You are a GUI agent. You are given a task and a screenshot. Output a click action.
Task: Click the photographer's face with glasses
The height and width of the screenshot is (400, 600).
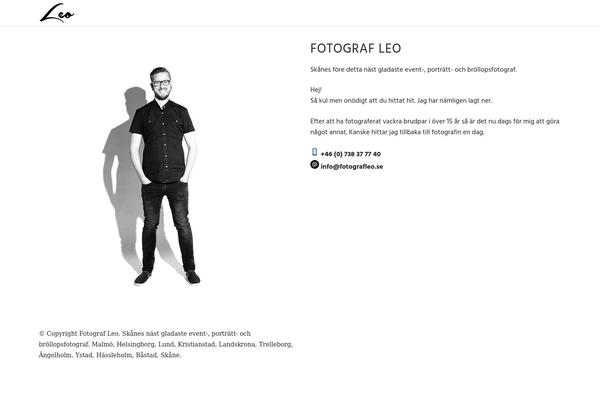pos(161,83)
